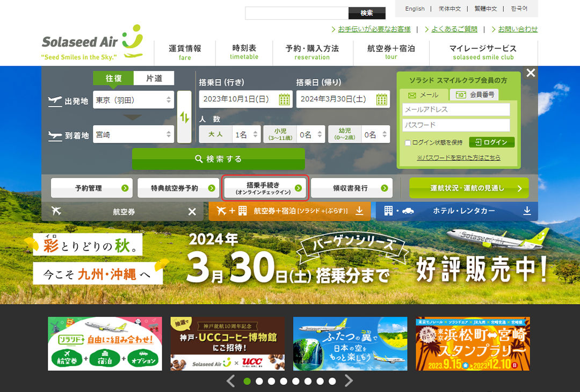Screen dimensions: 580x392
Task: Go to the next carousel banner arrow
Action: coord(349,381)
